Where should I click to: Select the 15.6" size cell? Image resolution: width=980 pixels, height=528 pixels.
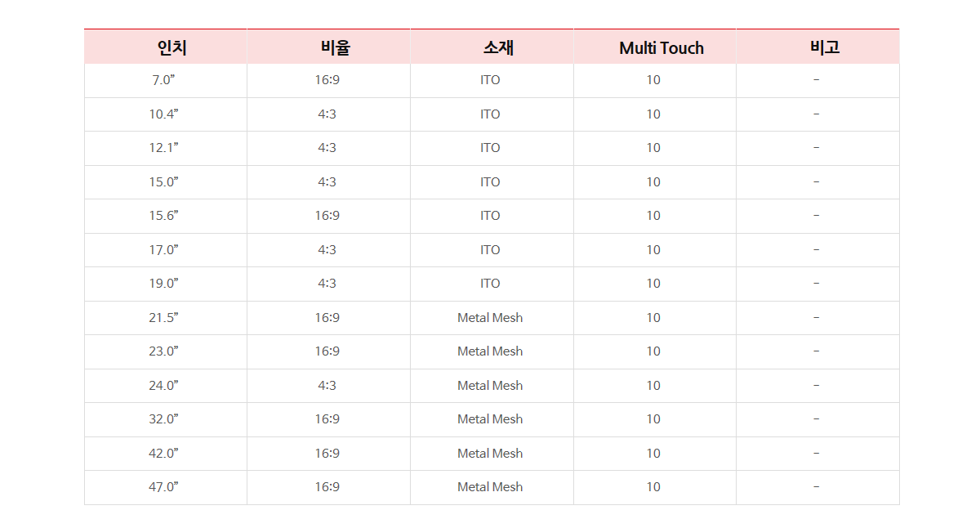[x=166, y=216]
